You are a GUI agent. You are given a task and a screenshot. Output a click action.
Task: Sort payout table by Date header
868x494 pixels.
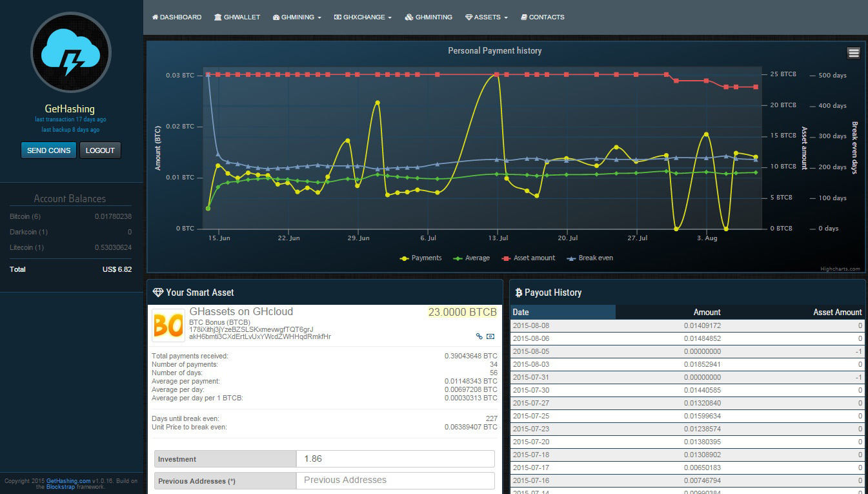click(563, 312)
